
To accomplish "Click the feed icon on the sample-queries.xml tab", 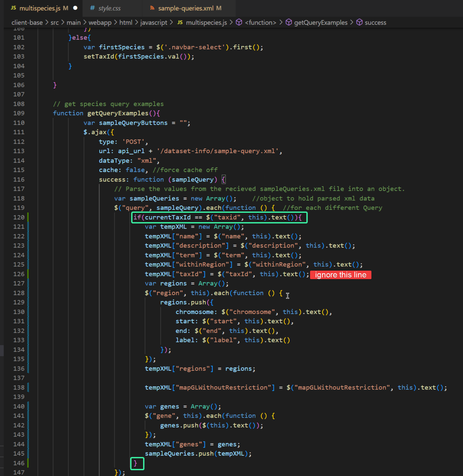I will coord(152,8).
